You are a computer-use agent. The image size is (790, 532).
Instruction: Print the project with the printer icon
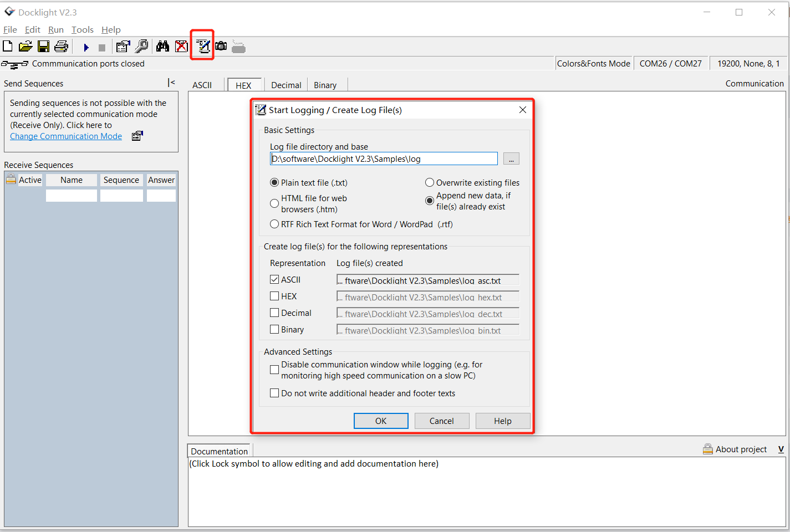click(61, 47)
